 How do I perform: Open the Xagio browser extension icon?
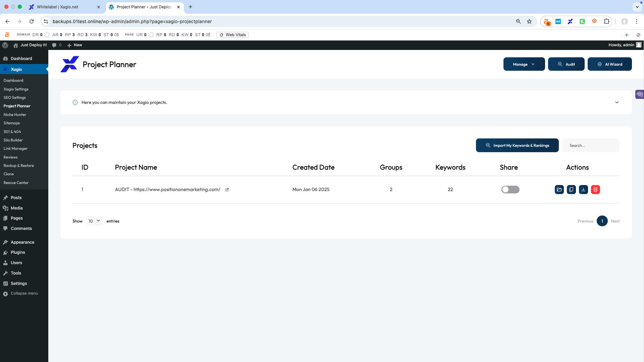[570, 21]
